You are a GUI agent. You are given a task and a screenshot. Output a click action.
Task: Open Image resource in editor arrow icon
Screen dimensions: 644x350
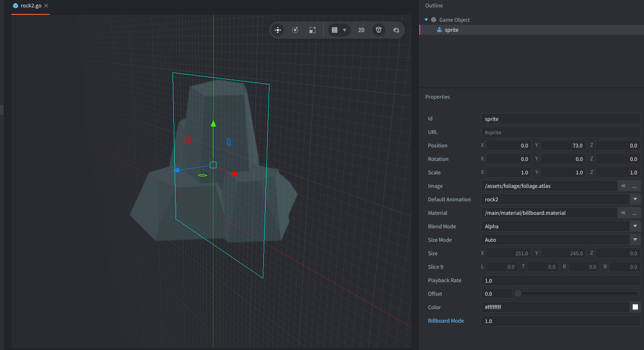[x=623, y=186]
